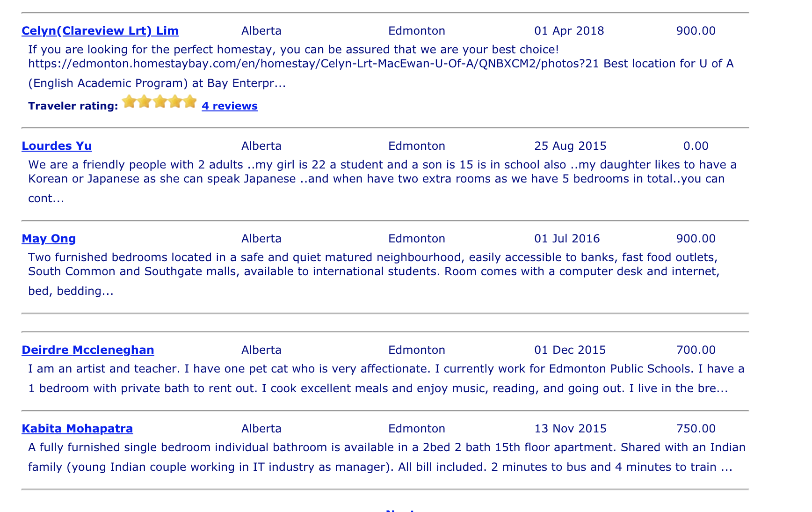Click Edmonton in May Ong's row
This screenshot has width=812, height=512.
(x=417, y=239)
